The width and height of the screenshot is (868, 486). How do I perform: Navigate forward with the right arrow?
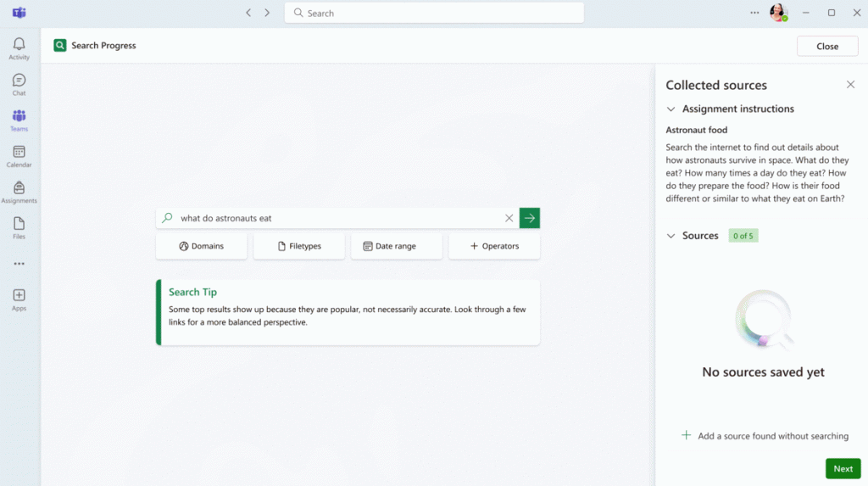267,13
